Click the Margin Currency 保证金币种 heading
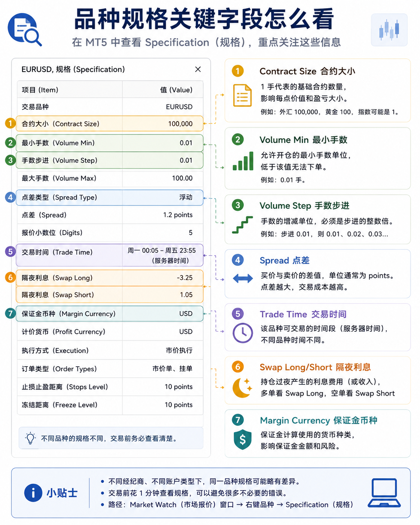Screen dimensions: 420x525 click(319, 421)
